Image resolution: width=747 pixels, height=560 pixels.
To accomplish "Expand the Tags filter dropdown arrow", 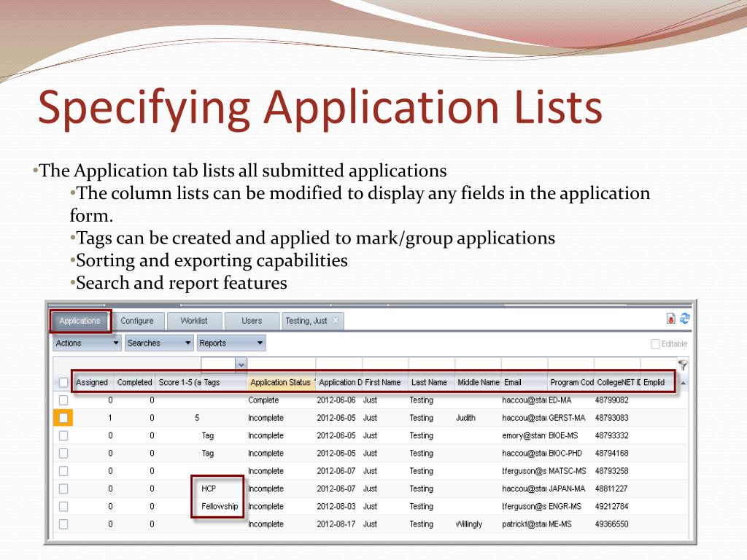I will pyautogui.click(x=241, y=365).
